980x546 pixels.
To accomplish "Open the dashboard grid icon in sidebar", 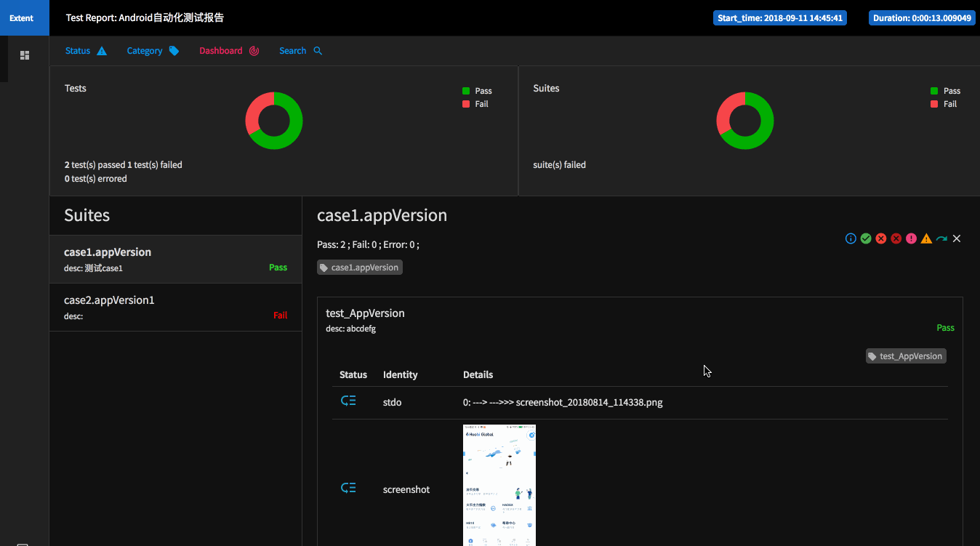I will tap(24, 55).
